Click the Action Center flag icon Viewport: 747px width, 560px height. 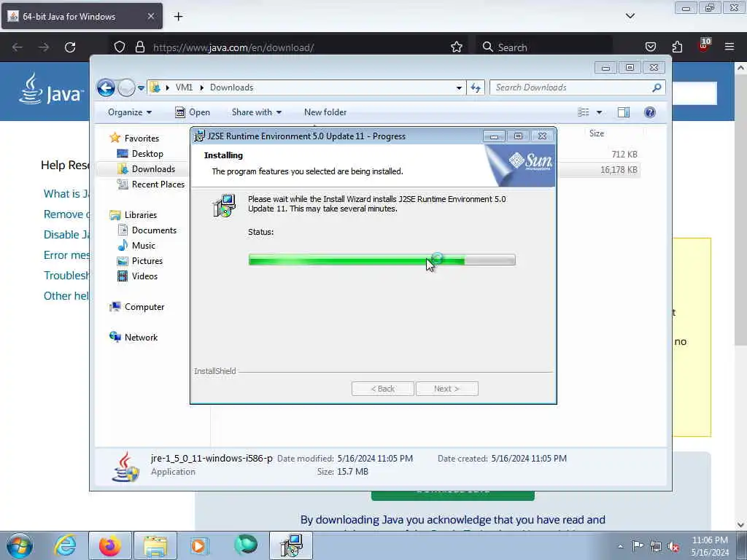638,545
